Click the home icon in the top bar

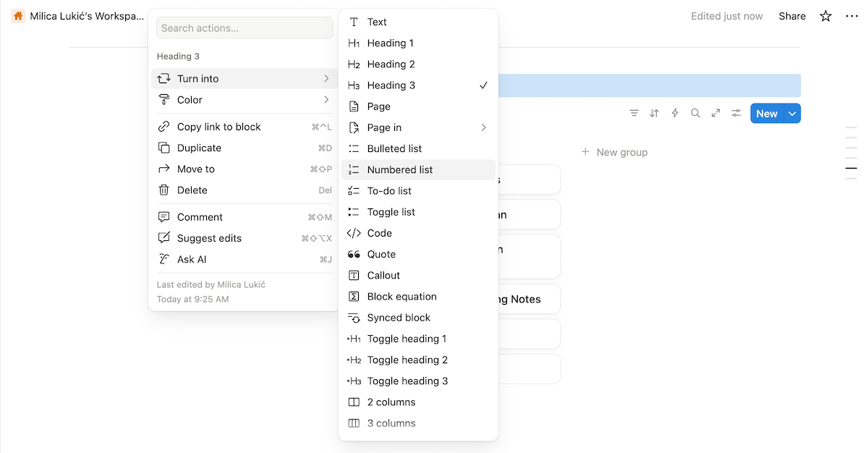tap(17, 15)
